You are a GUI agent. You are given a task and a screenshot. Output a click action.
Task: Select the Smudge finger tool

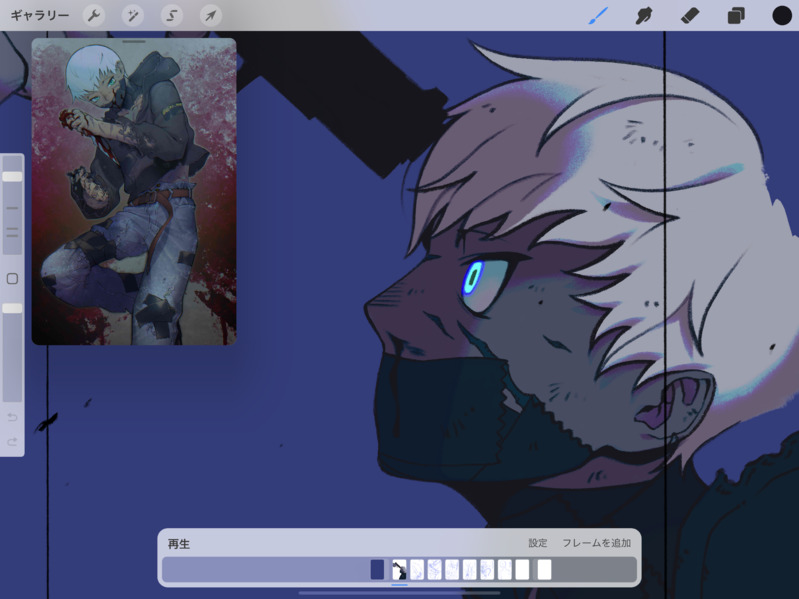point(644,16)
